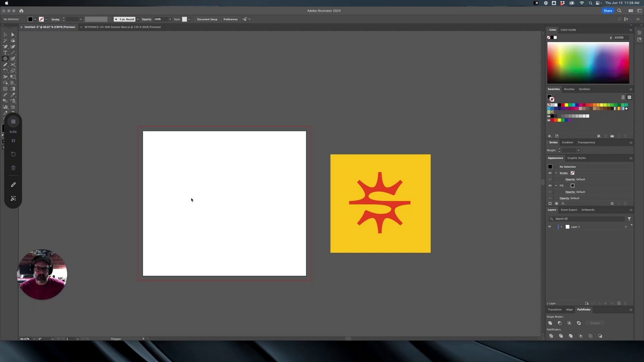Open the brush definition 5 pt. Round dropdown
Screen dimensions: 644x362
tap(137, 19)
